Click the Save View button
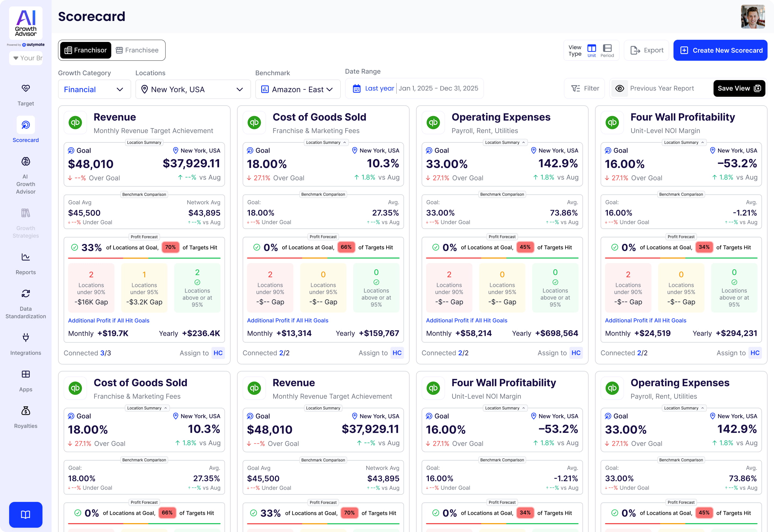This screenshot has height=532, width=774. pyautogui.click(x=739, y=88)
